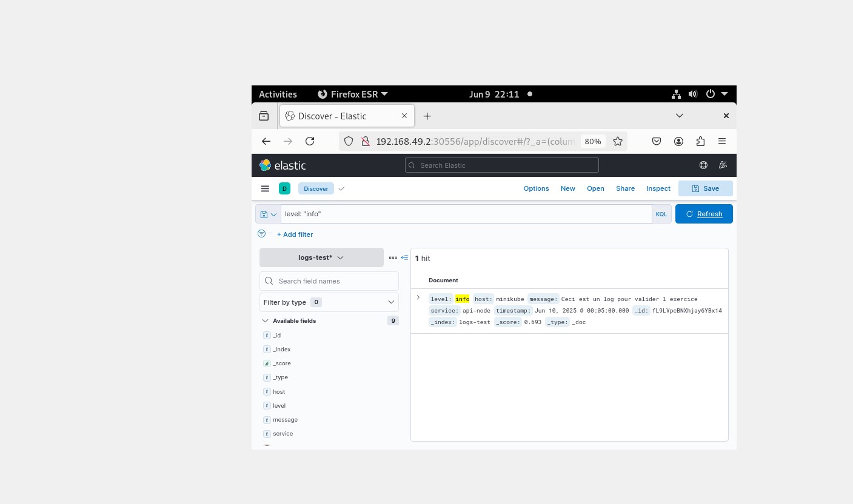Open the logs-test* index pattern dropdown
The width and height of the screenshot is (853, 504).
pyautogui.click(x=321, y=257)
